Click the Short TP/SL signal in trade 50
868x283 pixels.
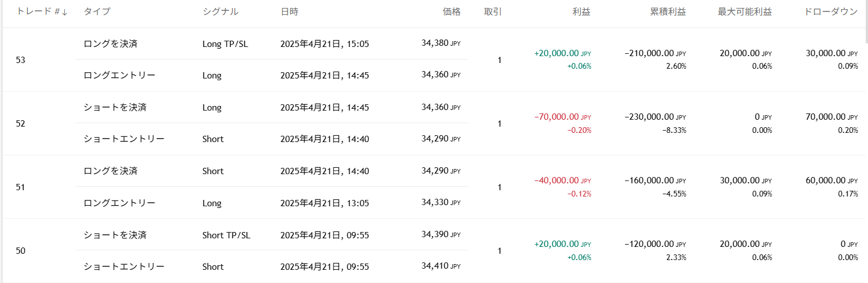pyautogui.click(x=227, y=235)
